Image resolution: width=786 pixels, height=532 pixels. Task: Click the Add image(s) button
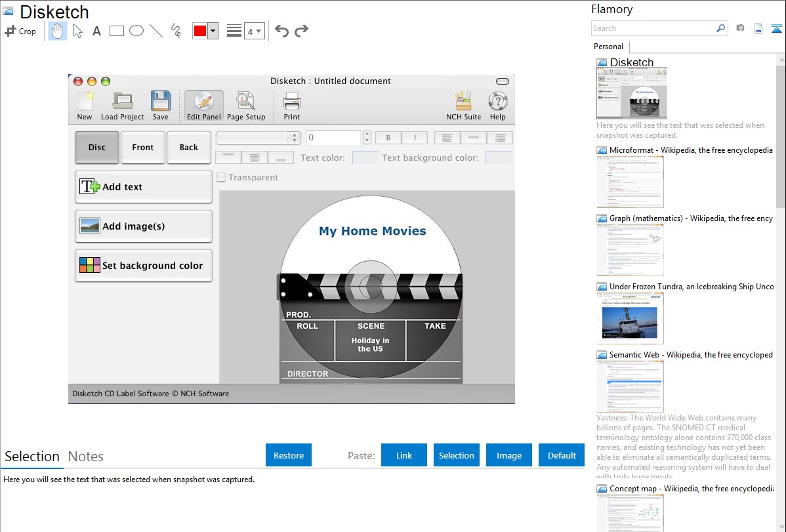(x=144, y=226)
